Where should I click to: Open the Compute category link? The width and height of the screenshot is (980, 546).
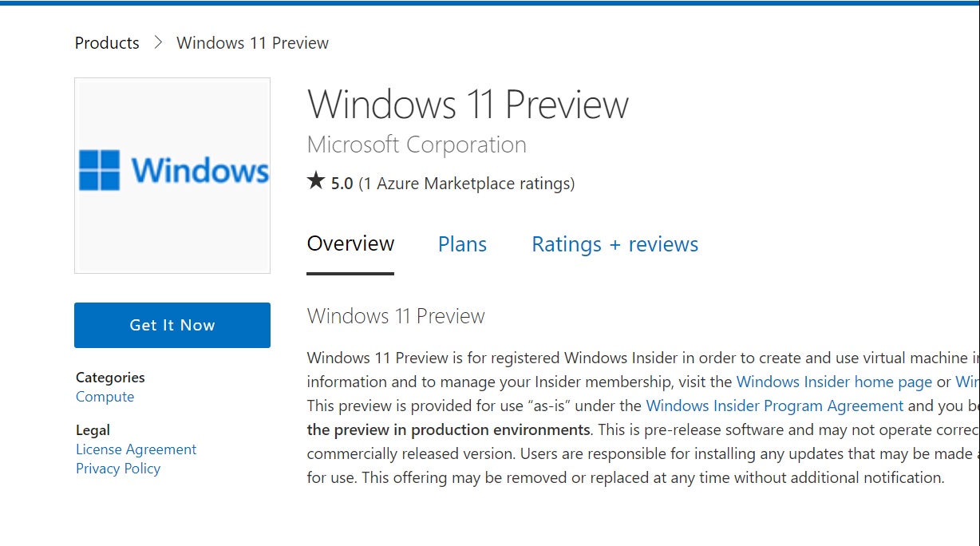[105, 397]
